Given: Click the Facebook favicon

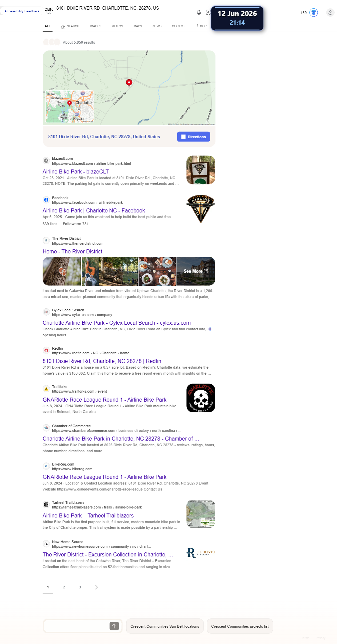Looking at the screenshot, I should [x=46, y=200].
